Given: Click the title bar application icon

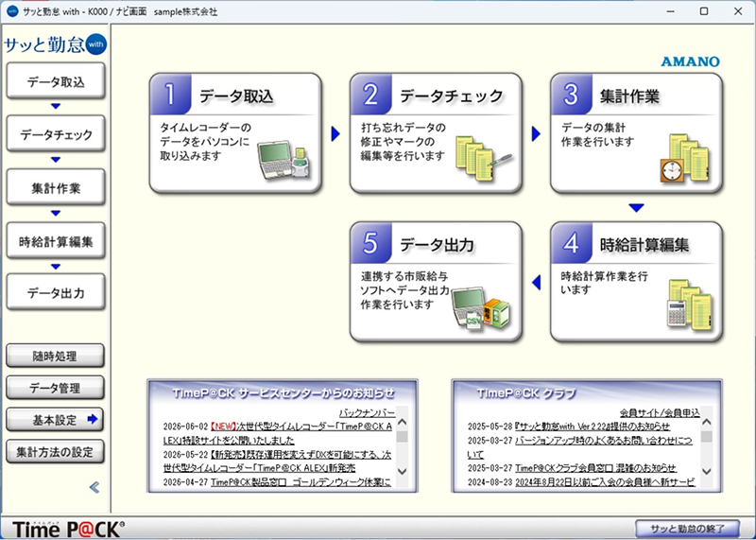Looking at the screenshot, I should 12,11.
